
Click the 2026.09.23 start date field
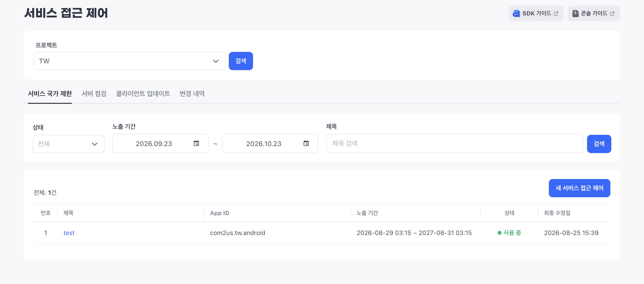[x=160, y=143]
